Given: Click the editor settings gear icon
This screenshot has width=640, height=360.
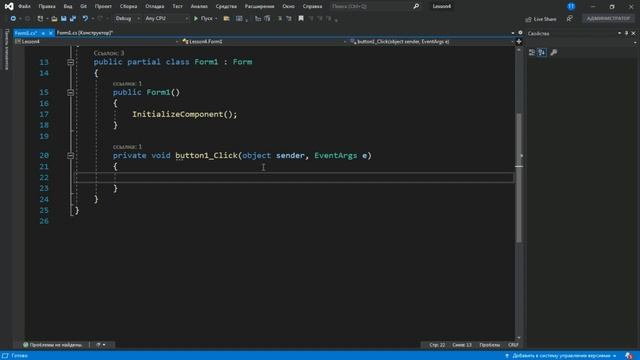Looking at the screenshot, I should coord(520,33).
